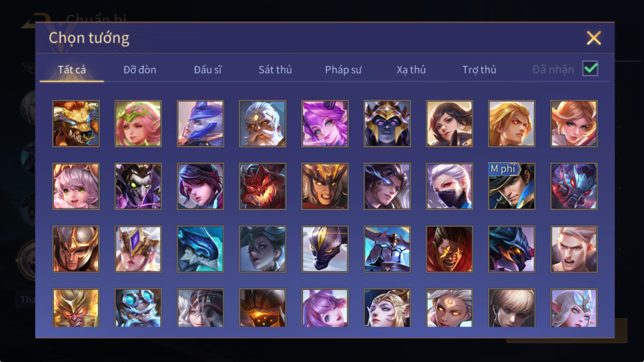
Task: Choose the purple-haired cat-ear girl hero
Action: pyautogui.click(x=325, y=124)
